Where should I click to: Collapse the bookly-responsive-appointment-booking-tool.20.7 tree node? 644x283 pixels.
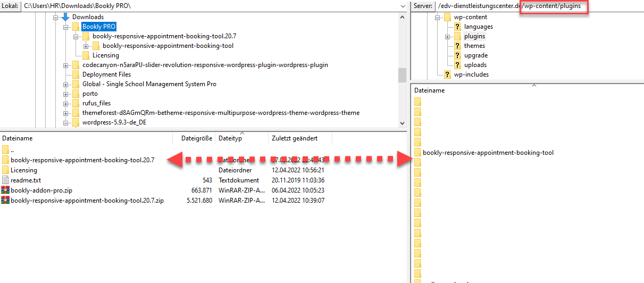tap(76, 36)
